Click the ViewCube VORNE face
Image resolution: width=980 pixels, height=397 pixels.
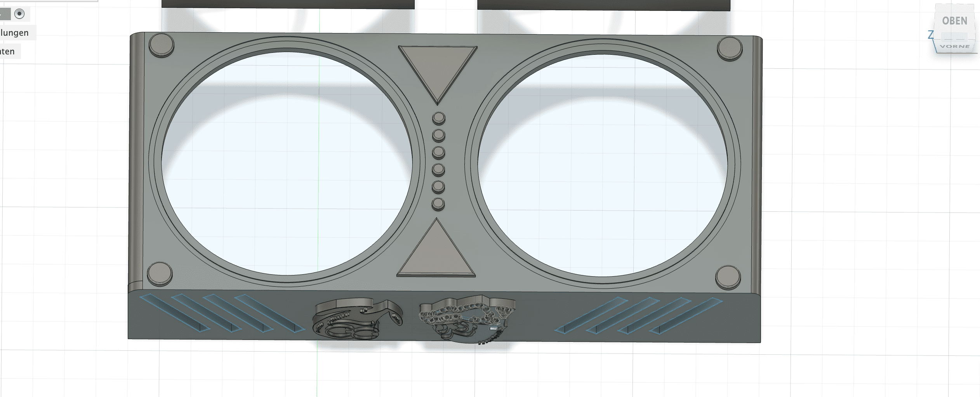955,46
